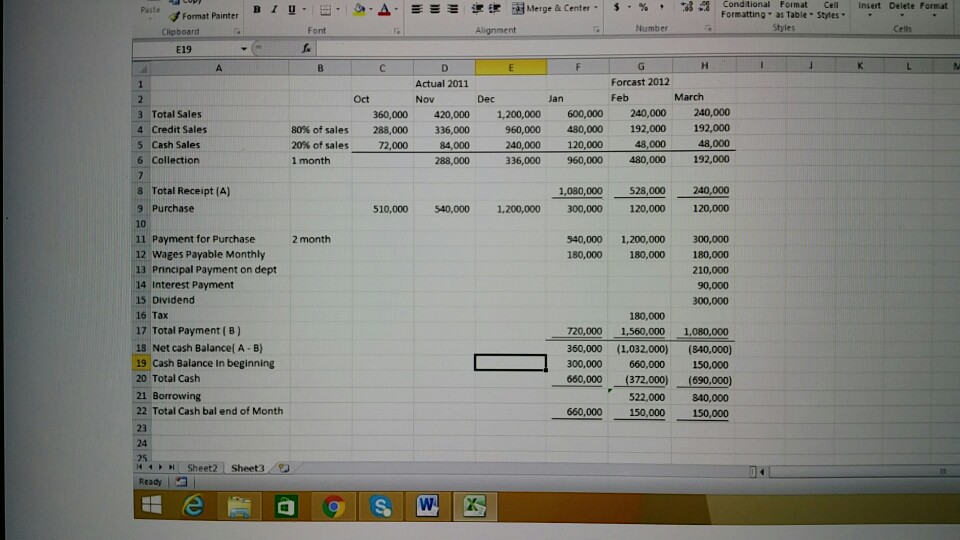Open Number group dialog launcher
This screenshot has height=540, width=960.
[x=708, y=28]
